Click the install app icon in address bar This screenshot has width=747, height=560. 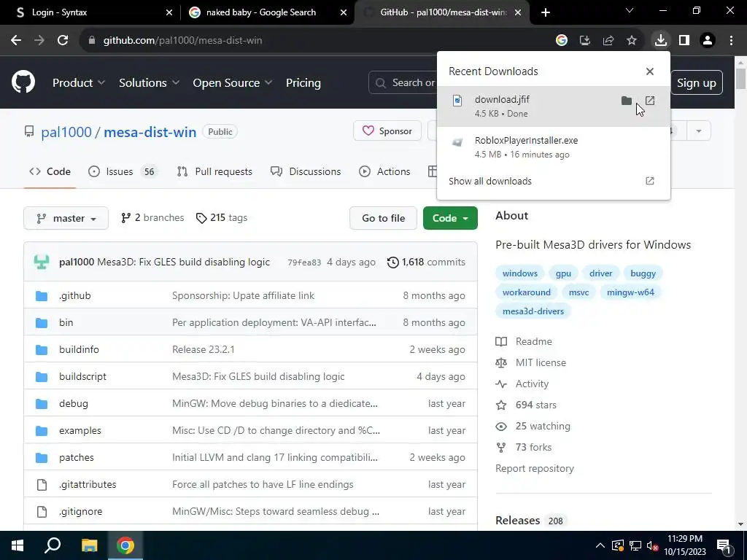point(585,41)
